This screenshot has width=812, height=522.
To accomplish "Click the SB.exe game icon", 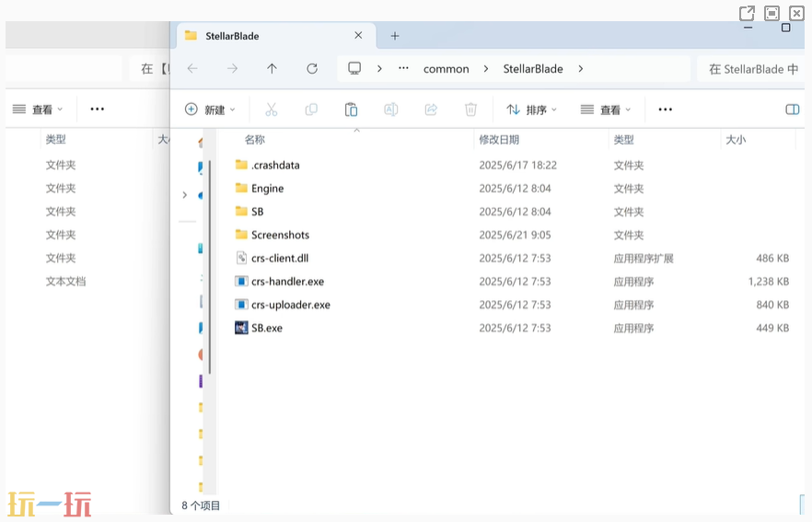I will click(x=241, y=328).
